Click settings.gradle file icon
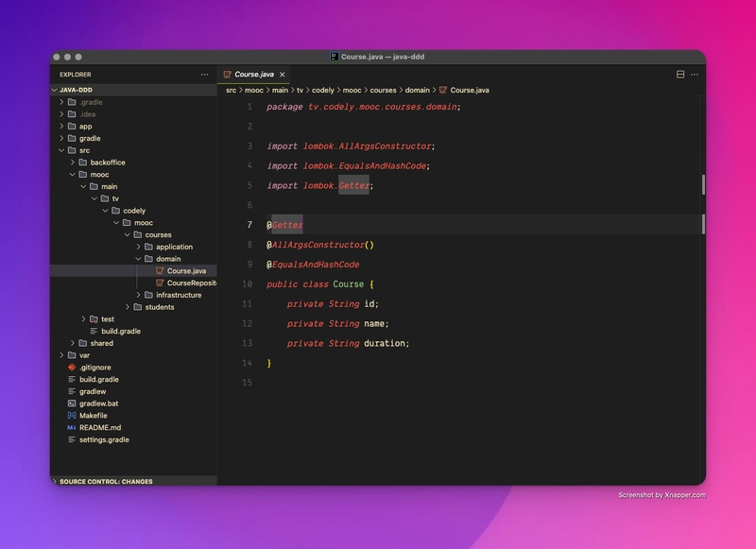 point(72,439)
